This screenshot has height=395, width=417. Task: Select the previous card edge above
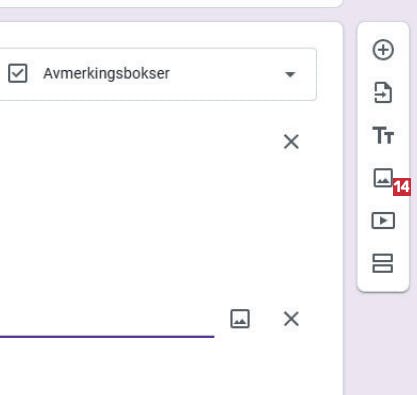[170, 3]
